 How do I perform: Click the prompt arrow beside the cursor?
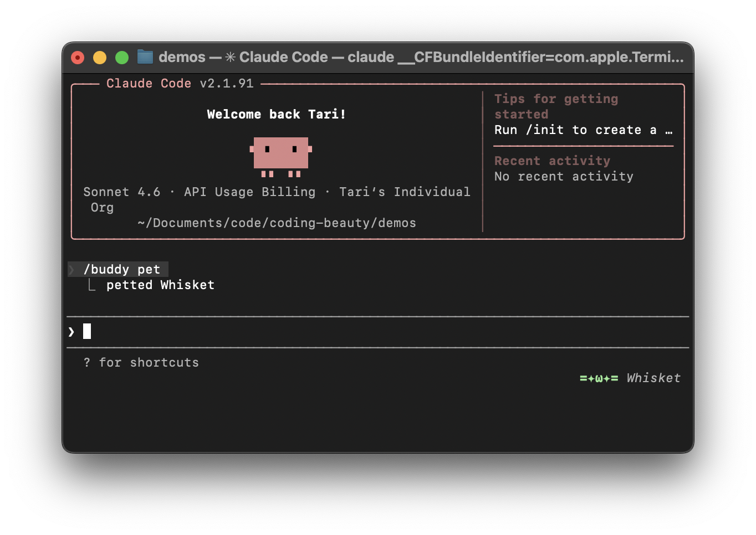[71, 332]
